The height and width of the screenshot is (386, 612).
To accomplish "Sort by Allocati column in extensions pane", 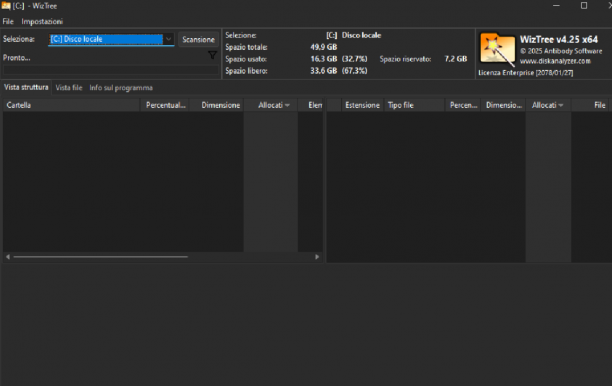I will click(x=548, y=105).
